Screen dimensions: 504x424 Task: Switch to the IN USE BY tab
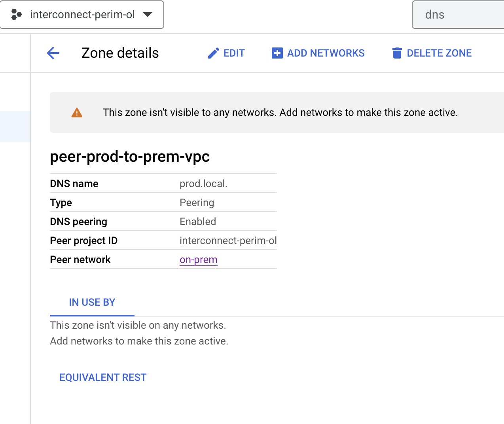(x=92, y=302)
